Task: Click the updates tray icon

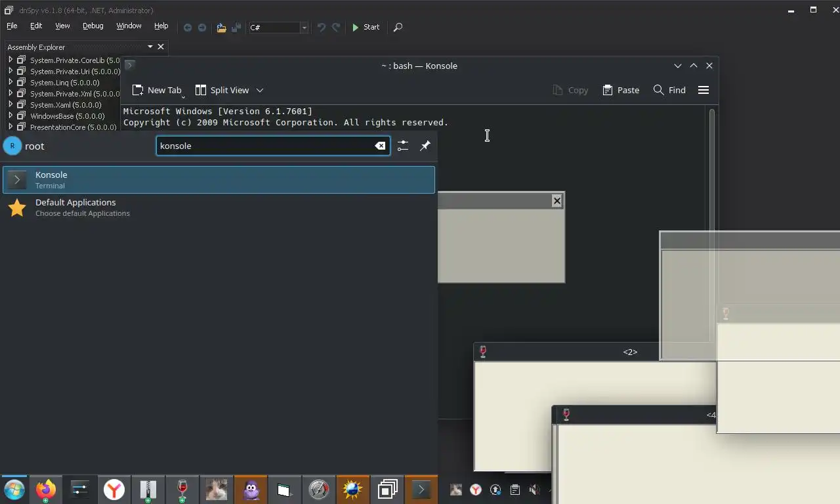Action: (495, 490)
